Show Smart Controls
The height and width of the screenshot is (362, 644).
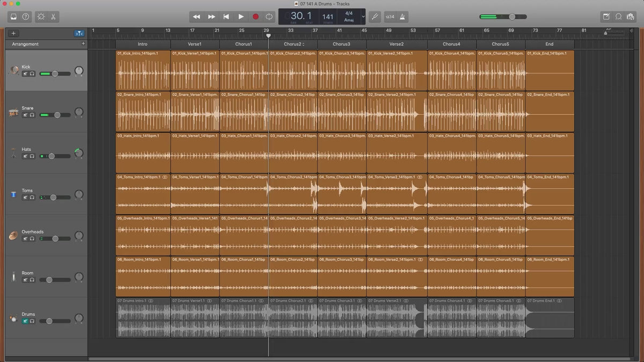[41, 17]
